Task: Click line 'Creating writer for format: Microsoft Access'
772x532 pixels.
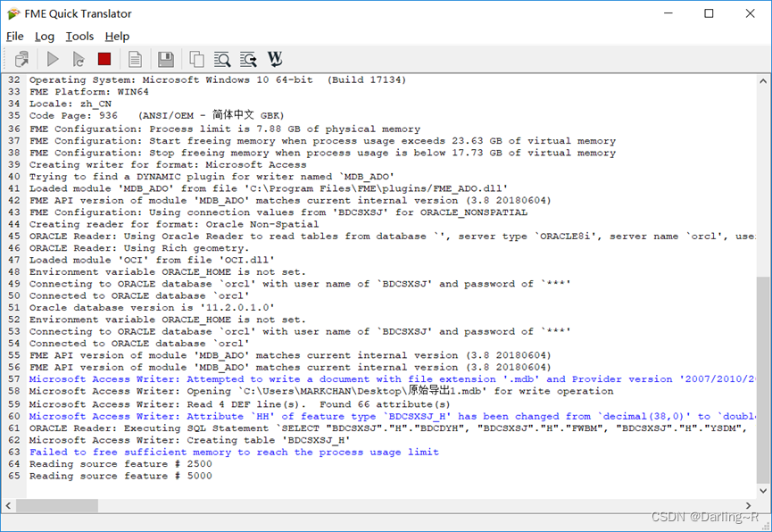Action: click(x=168, y=164)
